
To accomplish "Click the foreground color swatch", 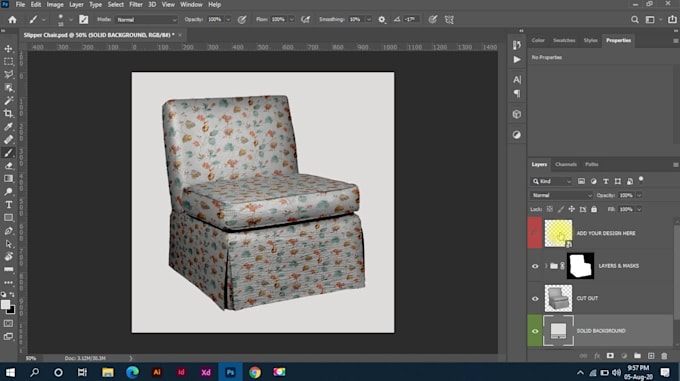I will coord(5,305).
